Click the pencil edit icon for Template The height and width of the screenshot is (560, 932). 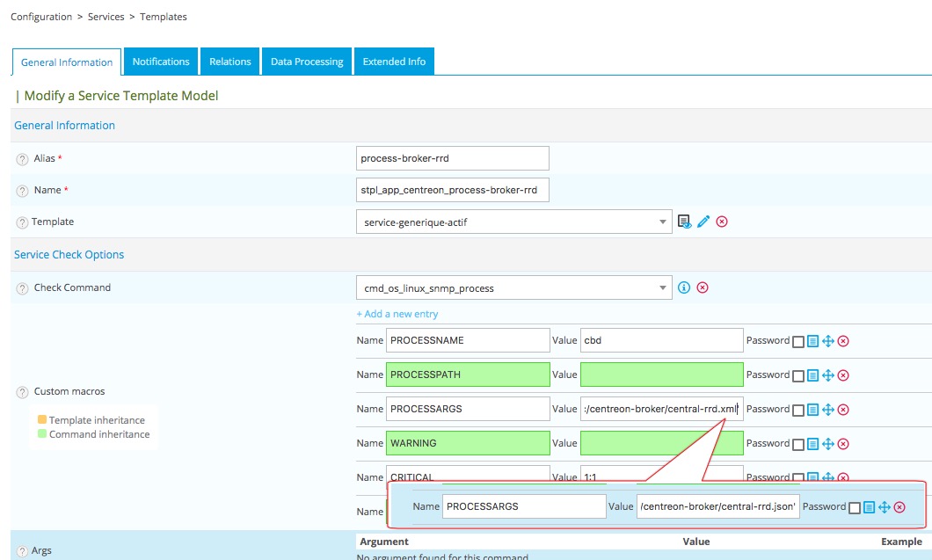(703, 222)
